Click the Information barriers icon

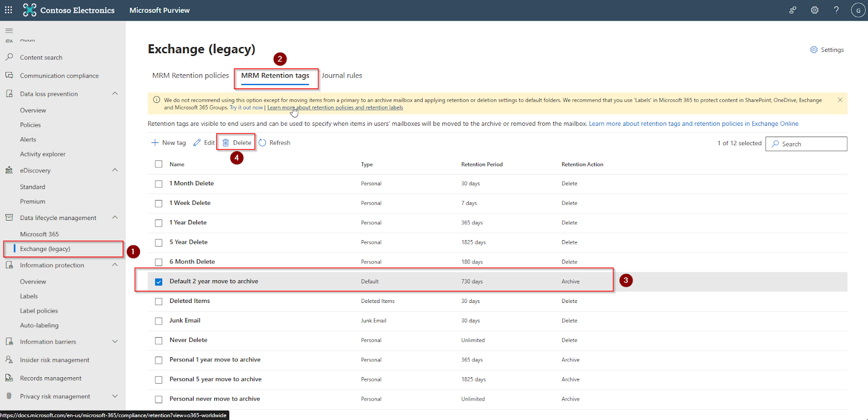[9, 341]
